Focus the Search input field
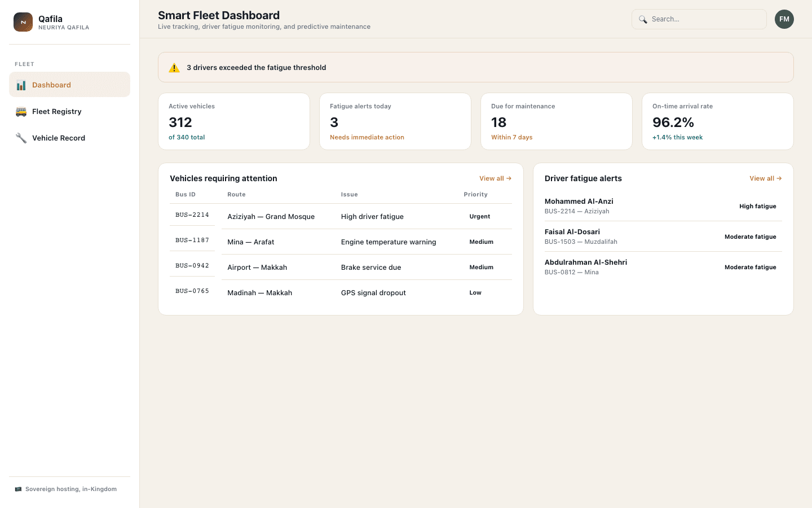This screenshot has width=812, height=508. (699, 19)
